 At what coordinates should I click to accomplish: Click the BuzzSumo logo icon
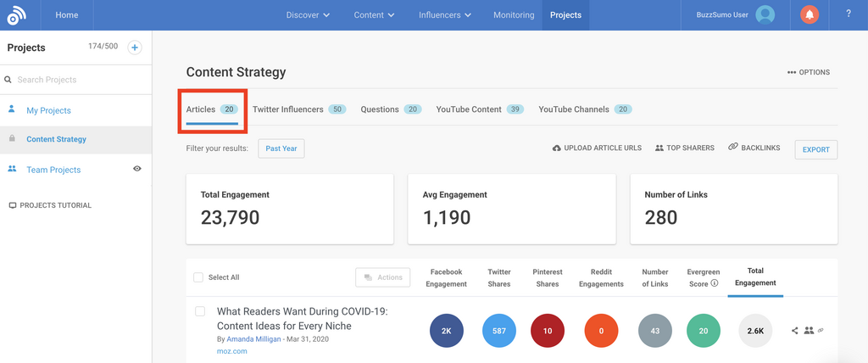pos(16,15)
